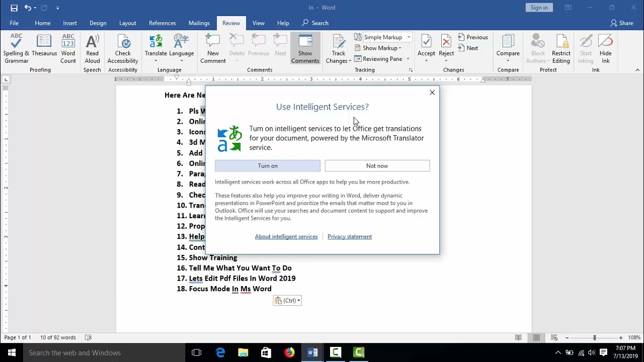Open Tracking group dialog launcher
This screenshot has width=644, height=362.
(x=411, y=70)
